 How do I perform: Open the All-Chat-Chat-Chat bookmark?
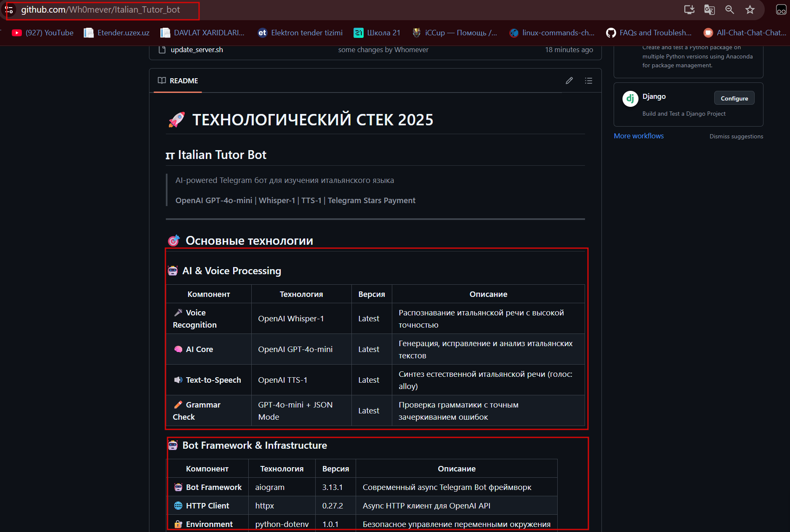(x=745, y=33)
